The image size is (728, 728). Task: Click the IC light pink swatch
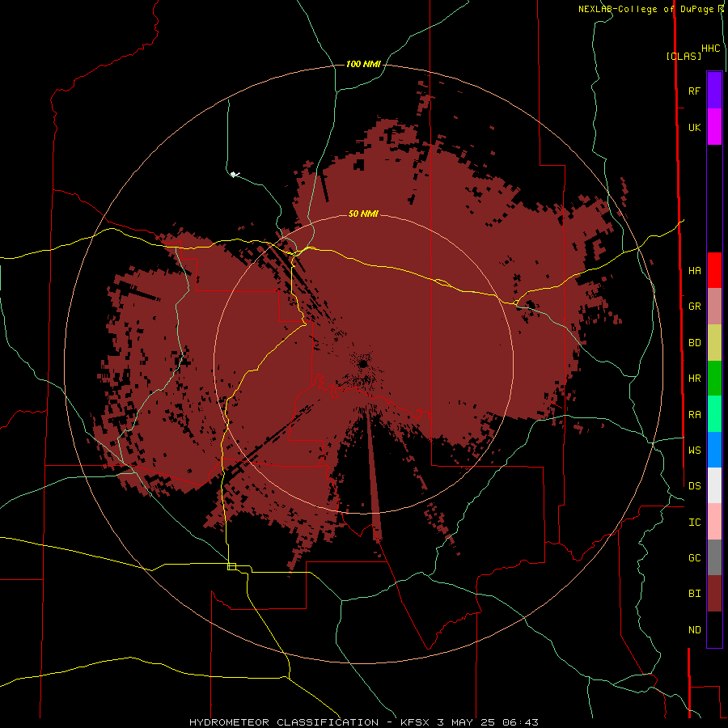click(714, 522)
